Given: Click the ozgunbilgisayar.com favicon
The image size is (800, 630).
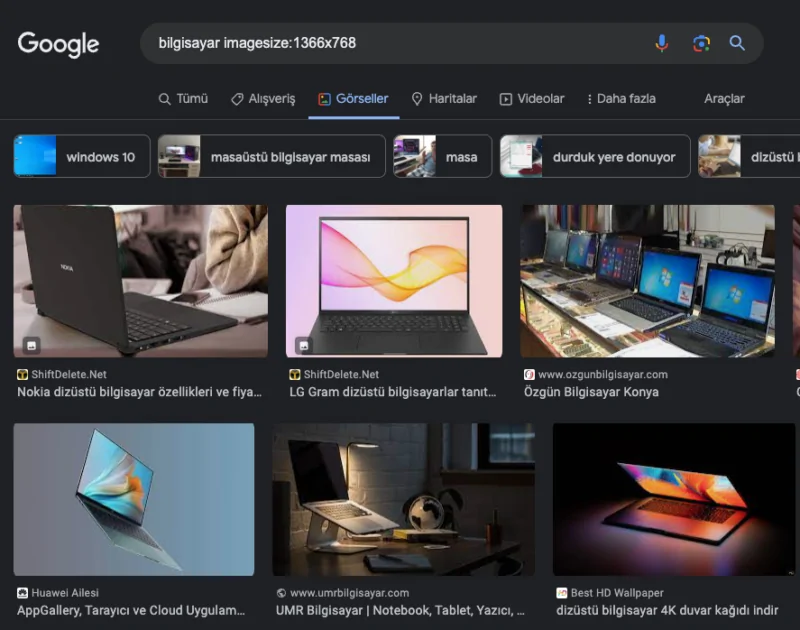Looking at the screenshot, I should pyautogui.click(x=529, y=374).
